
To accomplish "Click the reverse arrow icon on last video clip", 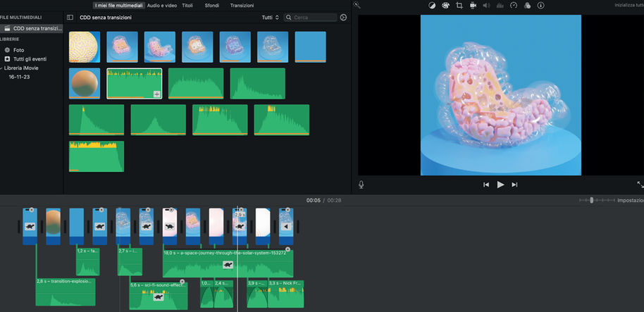I will coord(286,226).
